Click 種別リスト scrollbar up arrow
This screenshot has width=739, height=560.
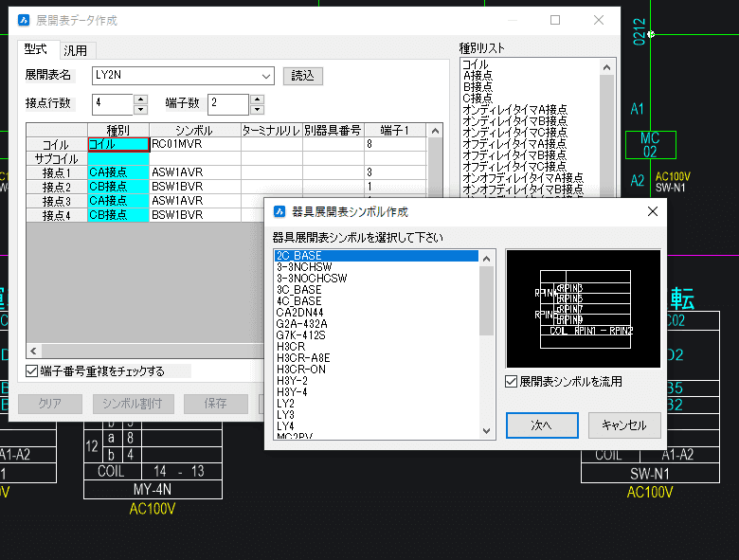coord(607,67)
